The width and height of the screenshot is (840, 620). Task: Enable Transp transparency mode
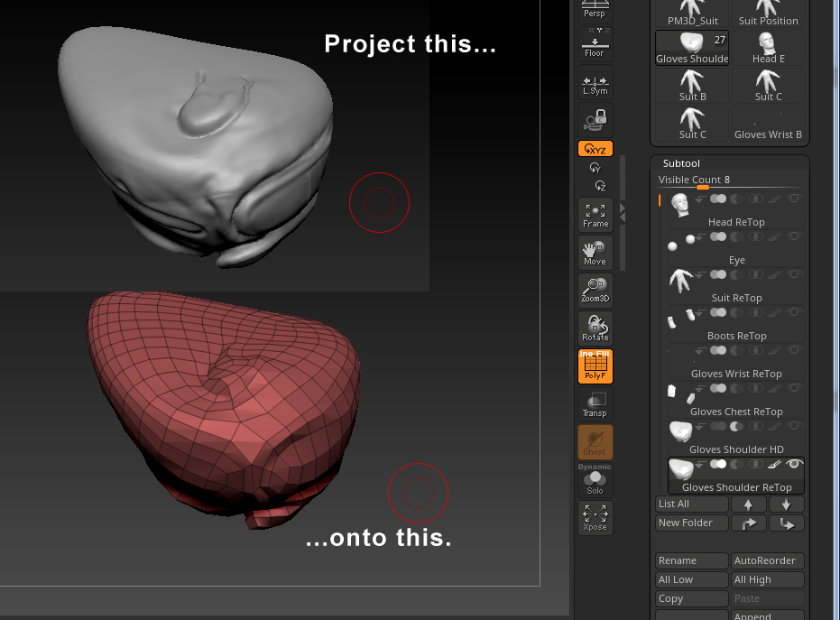click(x=595, y=404)
